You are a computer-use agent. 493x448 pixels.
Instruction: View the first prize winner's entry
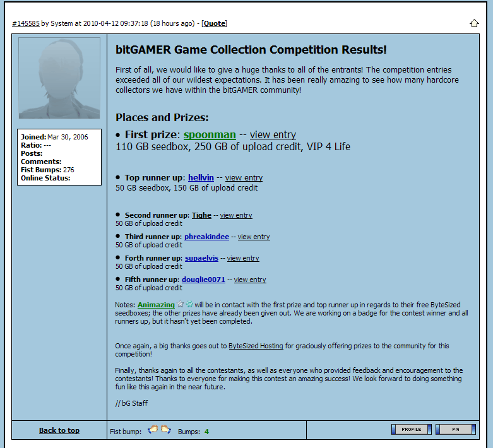[x=273, y=134]
